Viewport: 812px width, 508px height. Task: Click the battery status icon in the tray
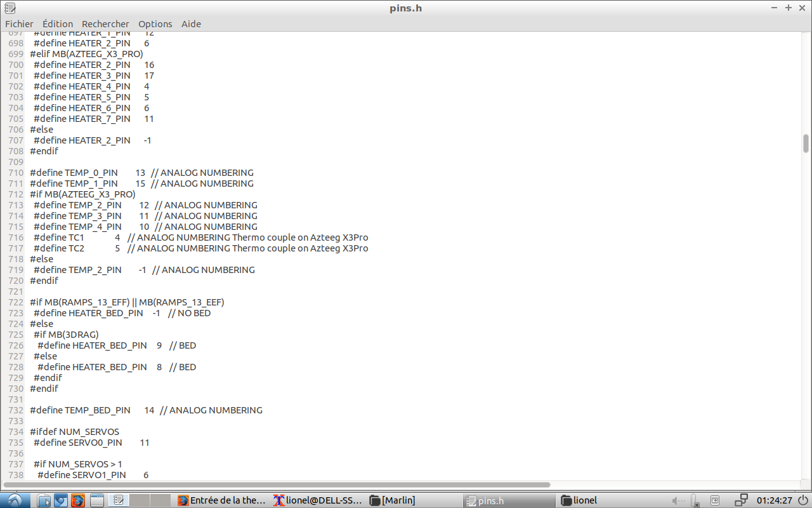695,500
